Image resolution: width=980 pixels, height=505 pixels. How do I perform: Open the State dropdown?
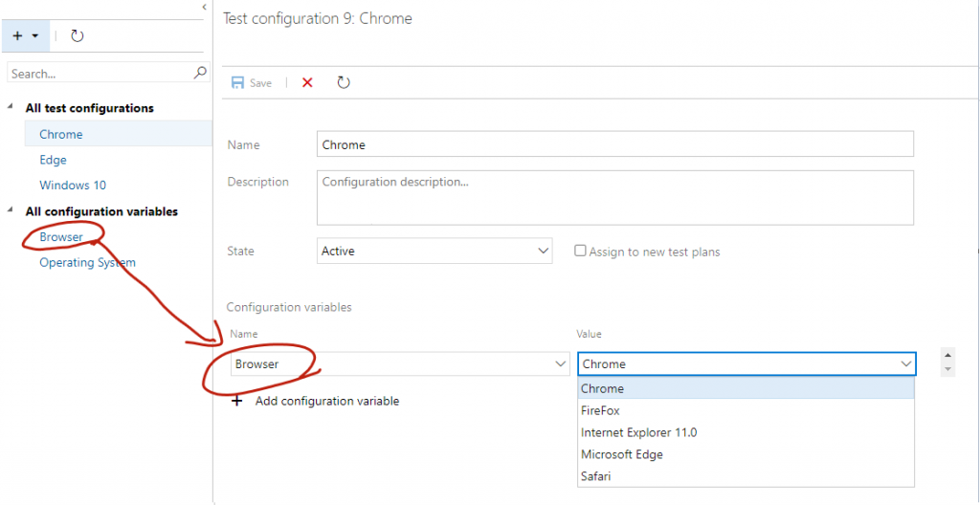tap(542, 252)
